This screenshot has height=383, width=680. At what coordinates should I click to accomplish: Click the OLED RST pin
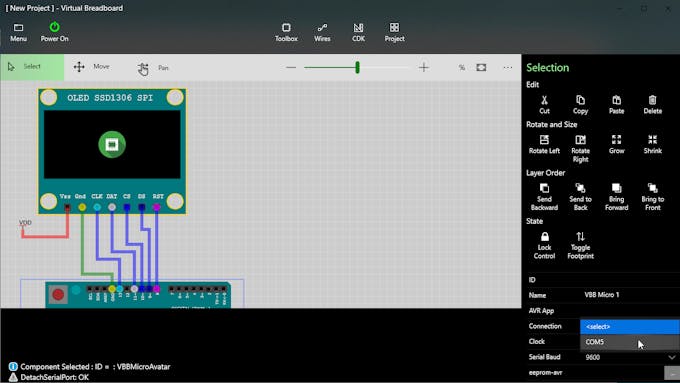(x=157, y=207)
